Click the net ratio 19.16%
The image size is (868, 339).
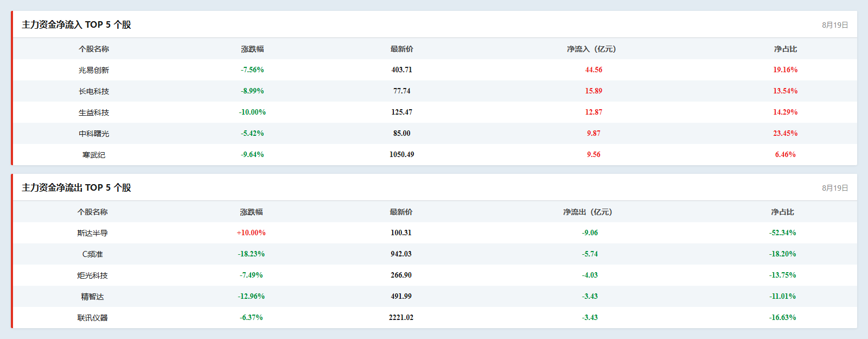786,70
